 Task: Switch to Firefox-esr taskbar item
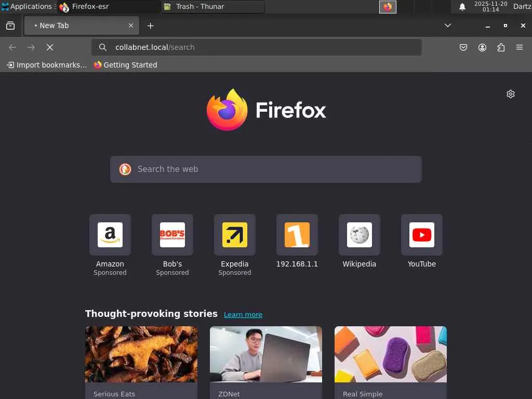tap(108, 6)
